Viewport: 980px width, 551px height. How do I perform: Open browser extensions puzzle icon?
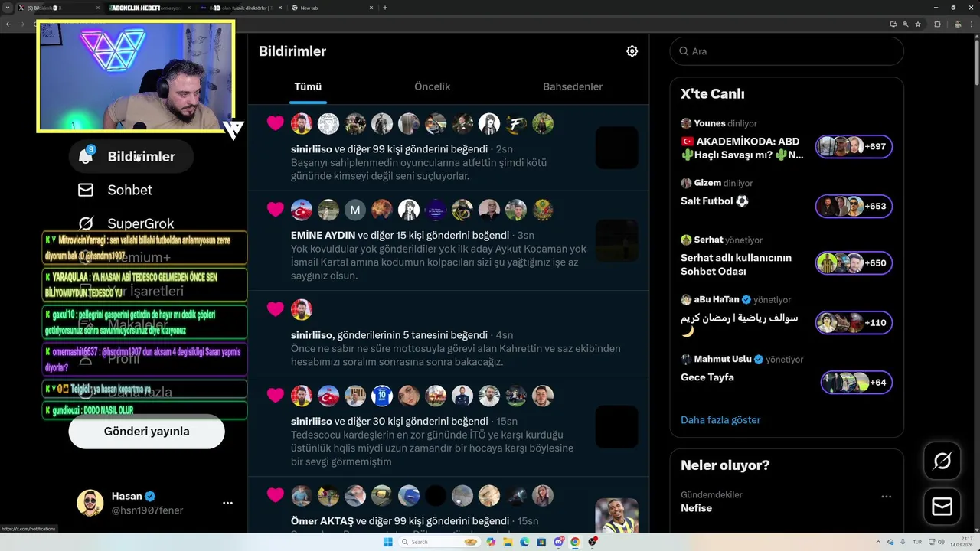[x=937, y=24]
